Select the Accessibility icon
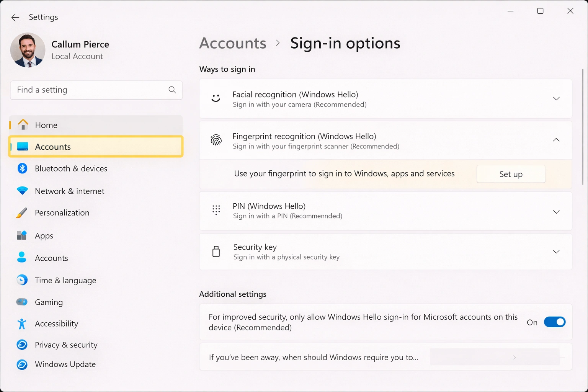 click(22, 323)
